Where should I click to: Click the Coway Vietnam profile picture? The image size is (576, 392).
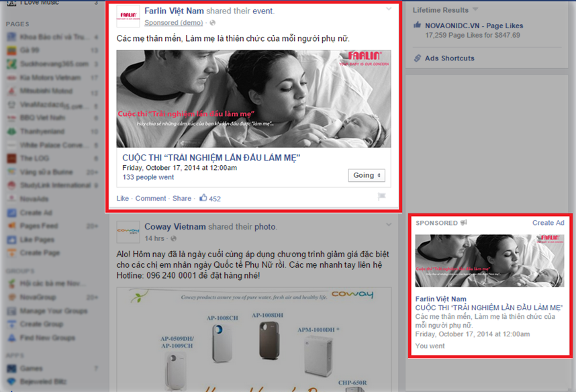coord(128,232)
